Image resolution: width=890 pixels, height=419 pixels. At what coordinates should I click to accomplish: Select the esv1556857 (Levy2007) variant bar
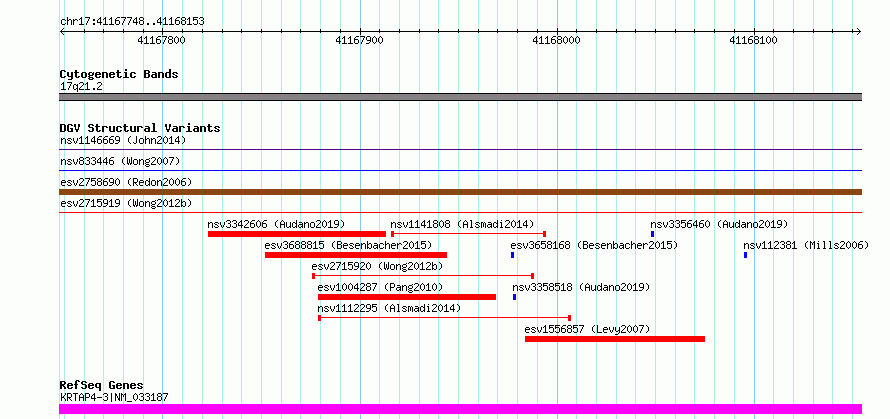[x=615, y=339]
